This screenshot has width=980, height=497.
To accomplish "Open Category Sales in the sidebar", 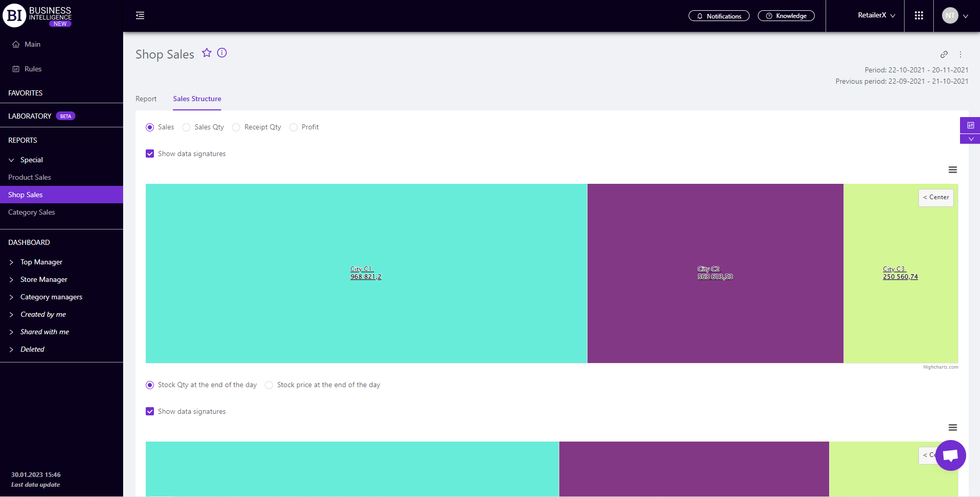I will click(x=31, y=212).
